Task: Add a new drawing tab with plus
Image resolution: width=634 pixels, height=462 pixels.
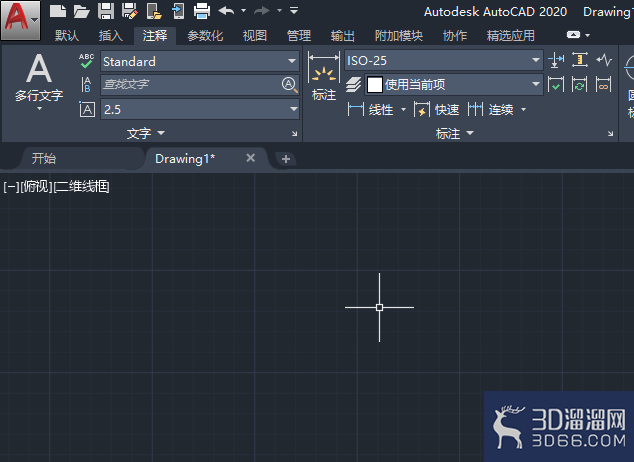Action: 286,159
